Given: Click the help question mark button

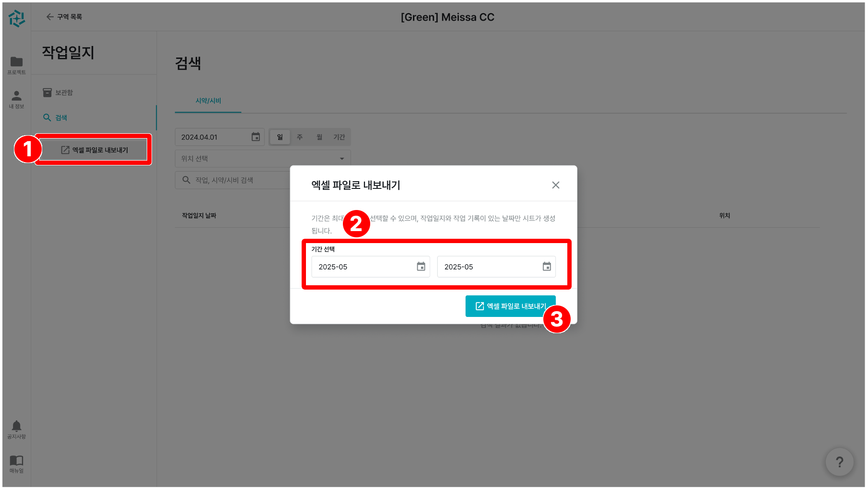Looking at the screenshot, I should (839, 462).
